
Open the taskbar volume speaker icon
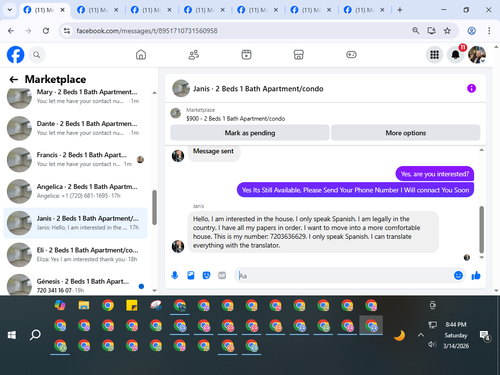pos(432,344)
